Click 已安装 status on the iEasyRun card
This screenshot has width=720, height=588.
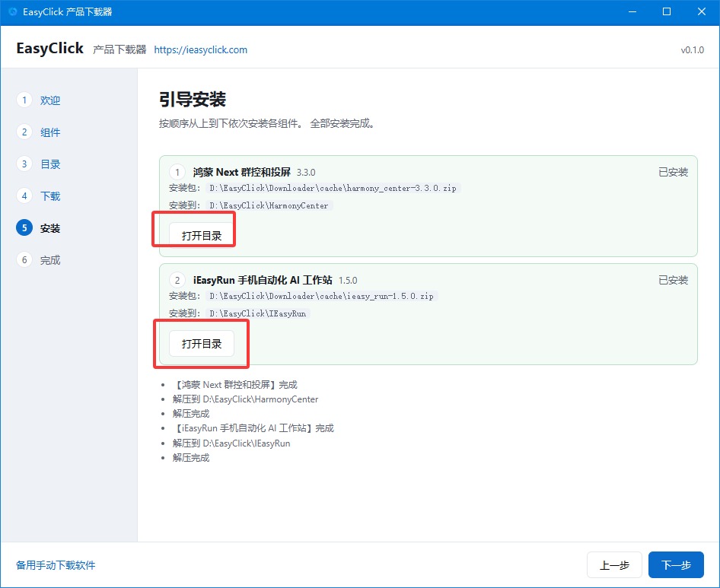[x=673, y=280]
